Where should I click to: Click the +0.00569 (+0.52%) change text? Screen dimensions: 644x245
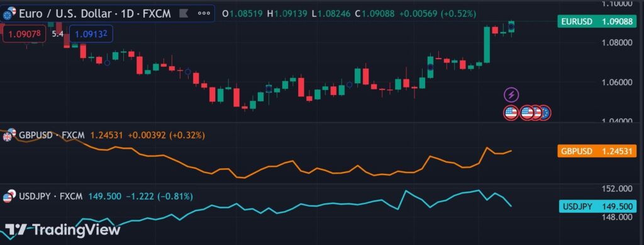[x=438, y=14]
